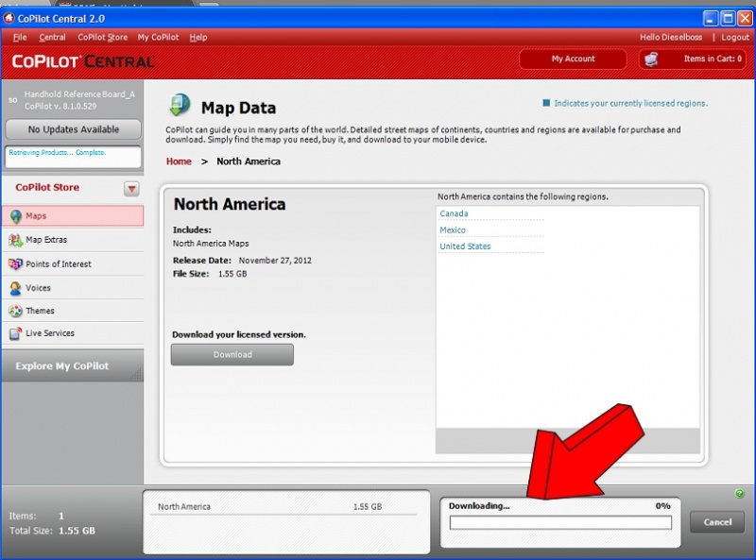Click the shopping cart icon
Viewport: 756px width, 560px height.
[650, 59]
